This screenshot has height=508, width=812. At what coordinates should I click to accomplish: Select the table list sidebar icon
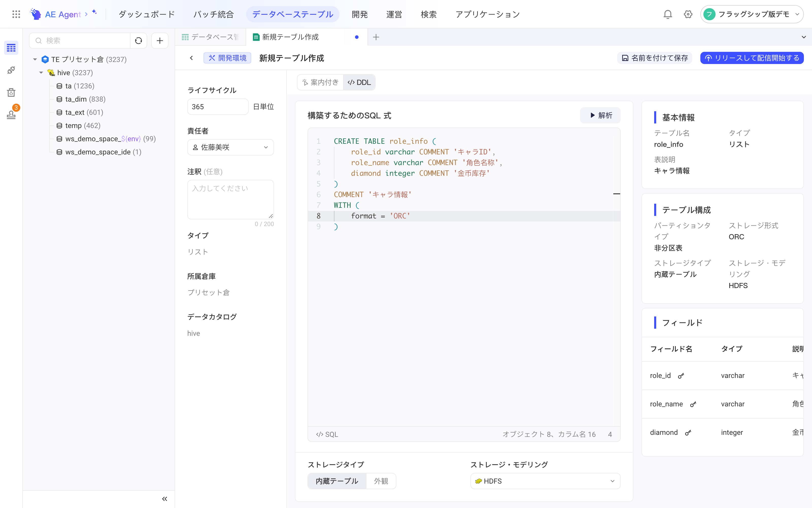tap(11, 48)
